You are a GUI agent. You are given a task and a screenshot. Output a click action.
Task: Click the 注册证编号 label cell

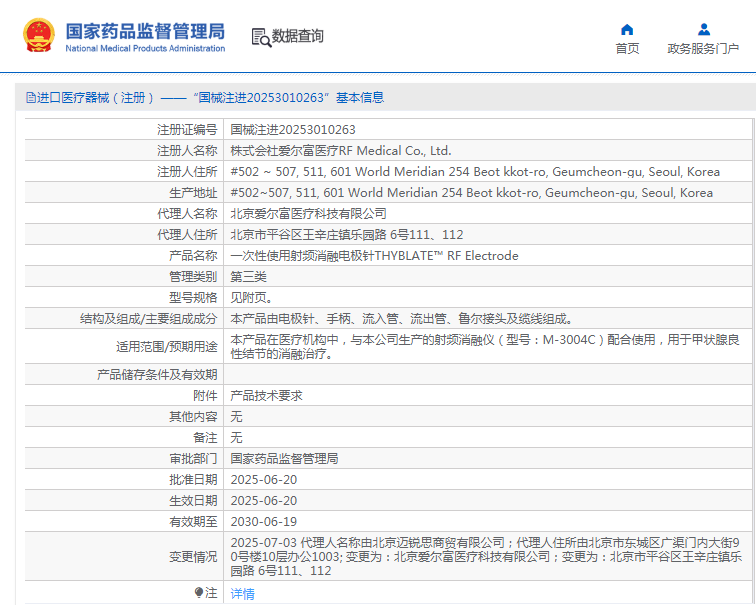[124, 129]
